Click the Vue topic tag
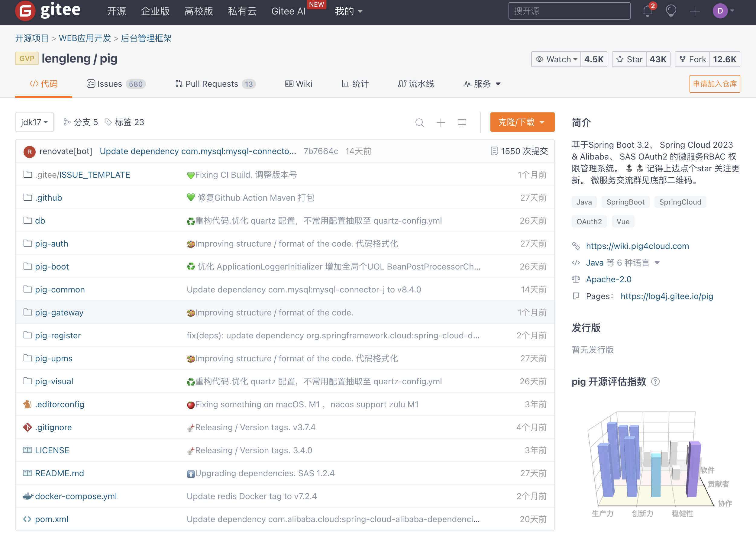This screenshot has width=756, height=536. tap(623, 221)
